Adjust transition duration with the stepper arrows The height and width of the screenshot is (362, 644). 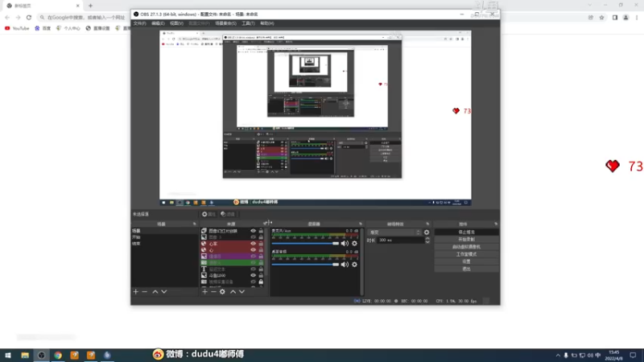coord(427,240)
